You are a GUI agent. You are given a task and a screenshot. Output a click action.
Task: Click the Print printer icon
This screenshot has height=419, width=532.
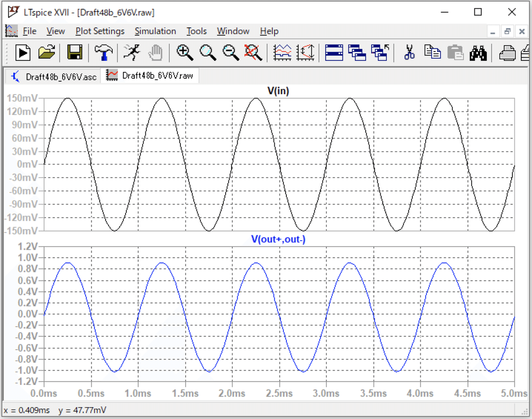[508, 53]
